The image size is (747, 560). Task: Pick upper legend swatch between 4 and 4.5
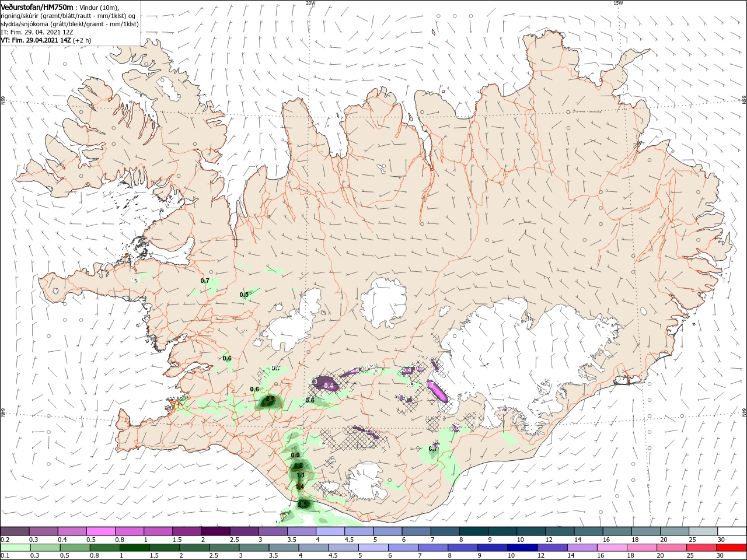(330, 531)
